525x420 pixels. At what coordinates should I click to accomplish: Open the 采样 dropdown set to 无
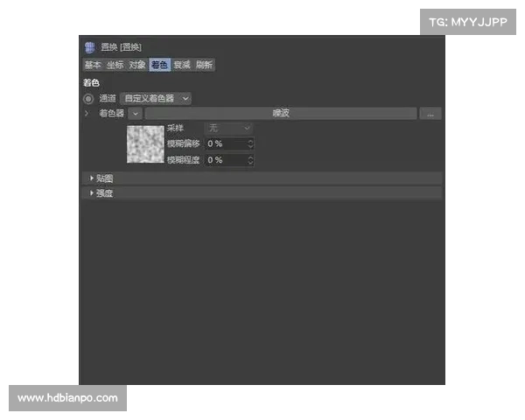pos(228,128)
